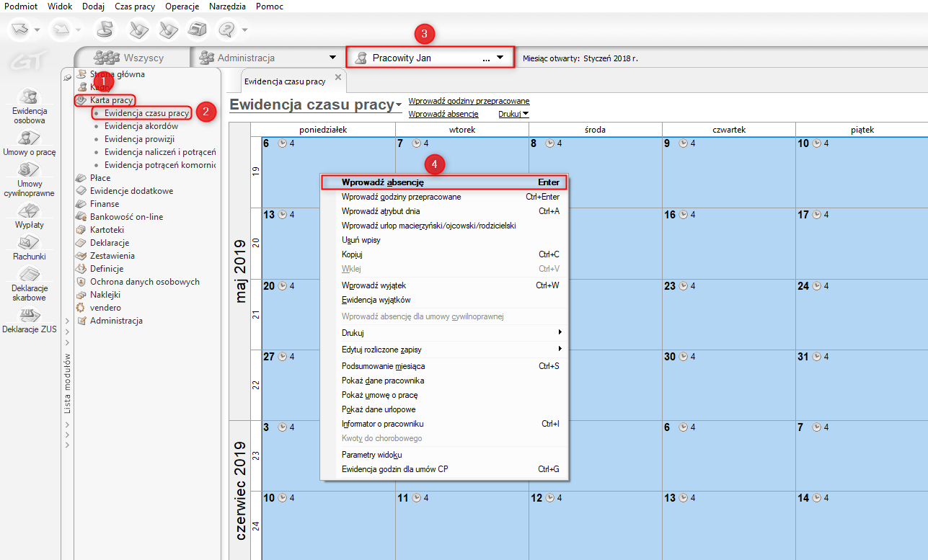This screenshot has height=560, width=928.
Task: Click the Bankowość on-line tree icon
Action: (81, 217)
